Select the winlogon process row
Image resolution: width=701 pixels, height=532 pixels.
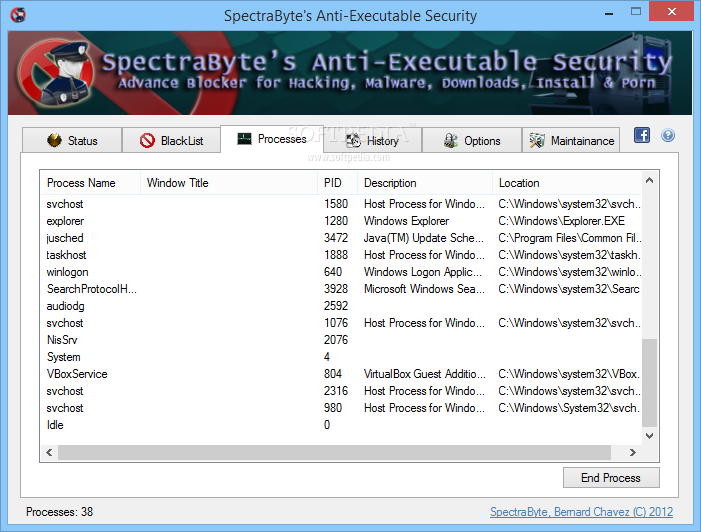pyautogui.click(x=341, y=272)
